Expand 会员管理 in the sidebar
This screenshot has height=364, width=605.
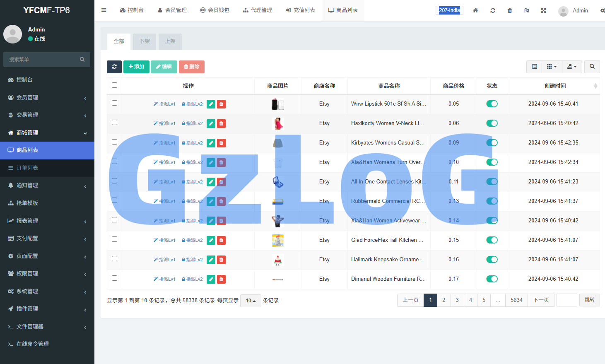[x=47, y=97]
